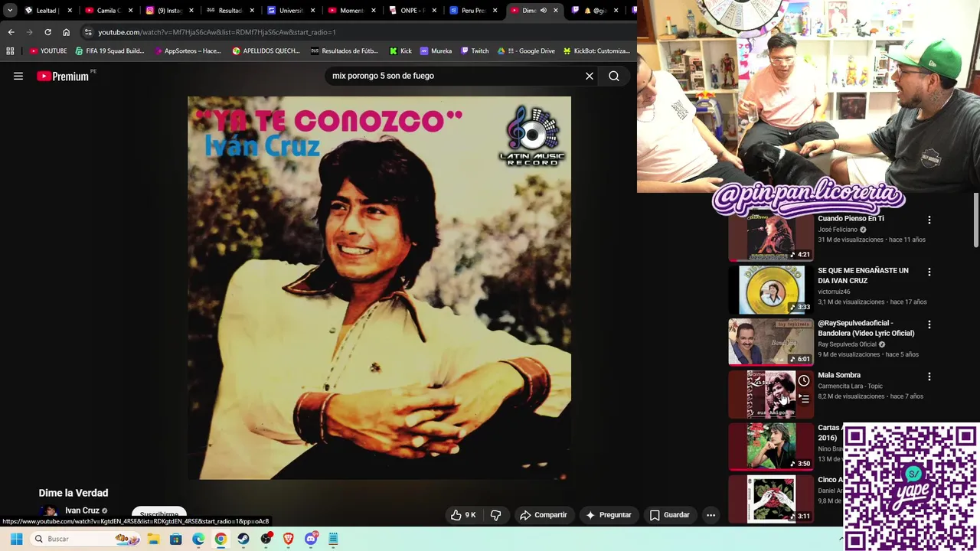The image size is (980, 551).
Task: Like the video showing 9 K
Action: (463, 515)
